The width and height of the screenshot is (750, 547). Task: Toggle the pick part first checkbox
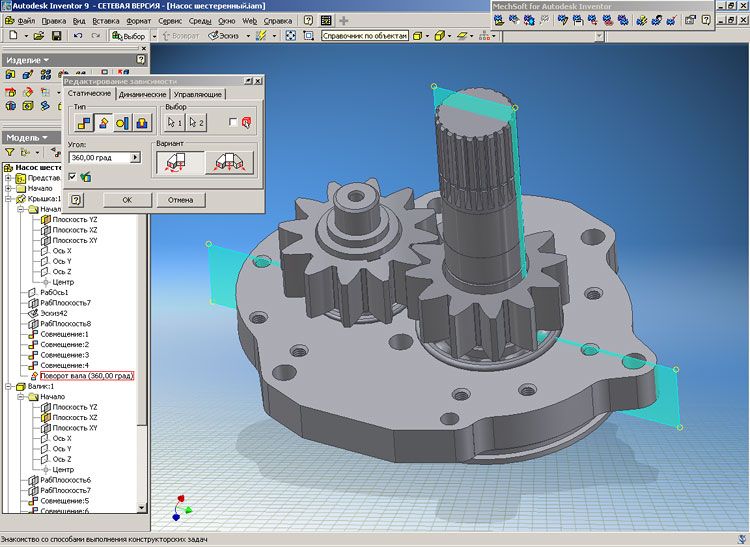233,122
